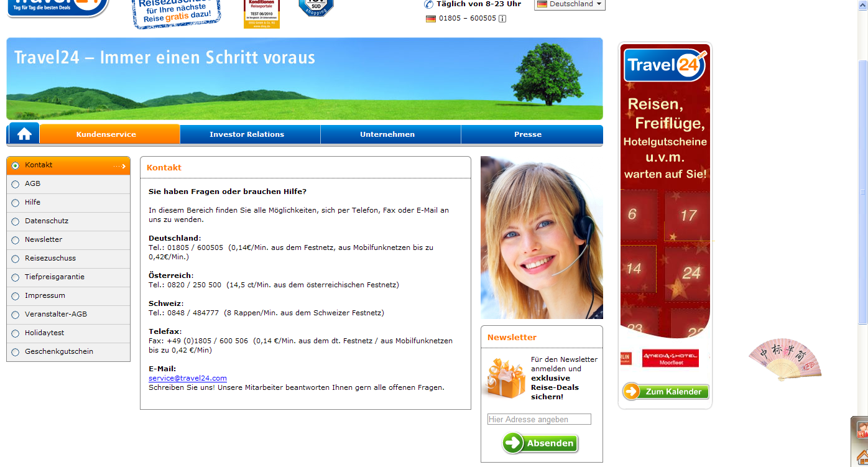Open the Amedia Hotel Moorfleet logo

670,358
